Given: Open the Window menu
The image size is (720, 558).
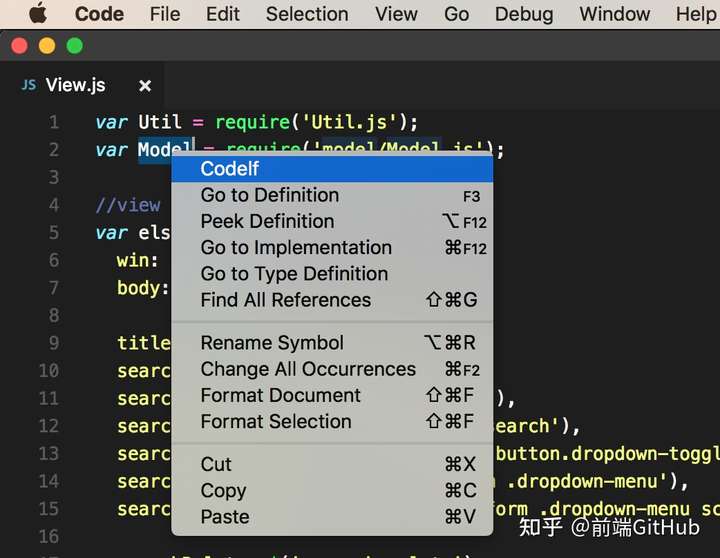Looking at the screenshot, I should (x=614, y=14).
